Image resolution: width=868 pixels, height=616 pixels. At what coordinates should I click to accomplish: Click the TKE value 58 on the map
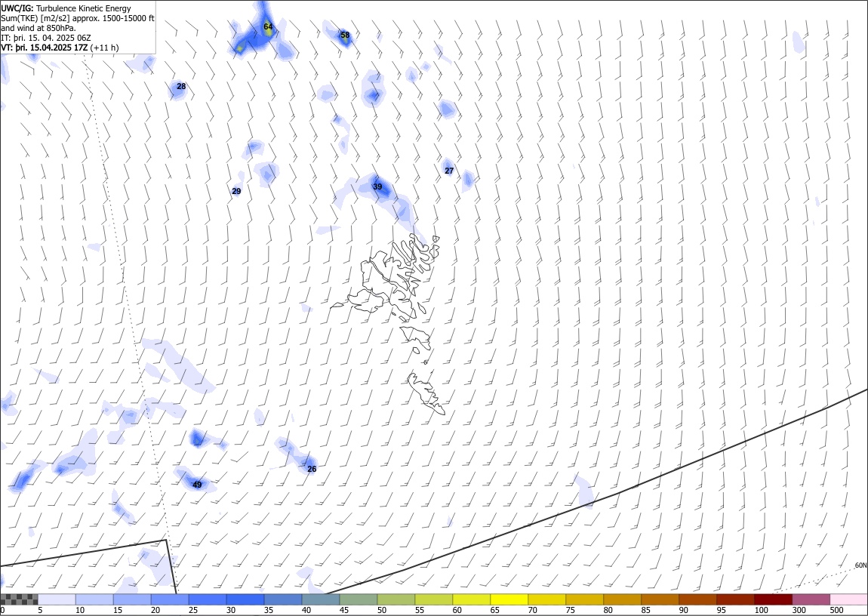(345, 35)
